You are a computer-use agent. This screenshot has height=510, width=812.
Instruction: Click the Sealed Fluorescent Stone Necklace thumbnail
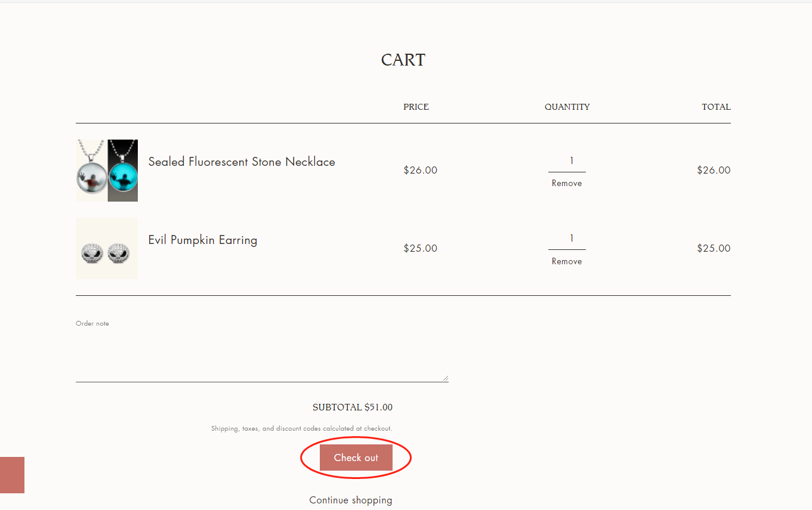pos(107,171)
